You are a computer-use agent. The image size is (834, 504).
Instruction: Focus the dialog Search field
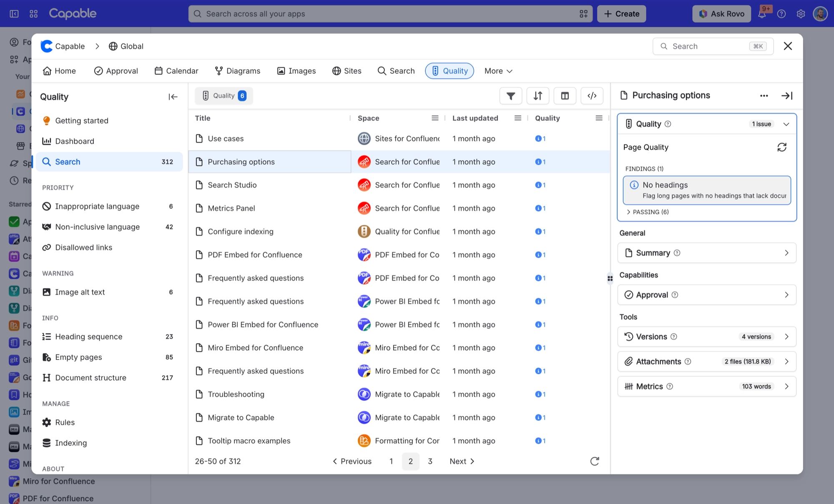tap(713, 46)
